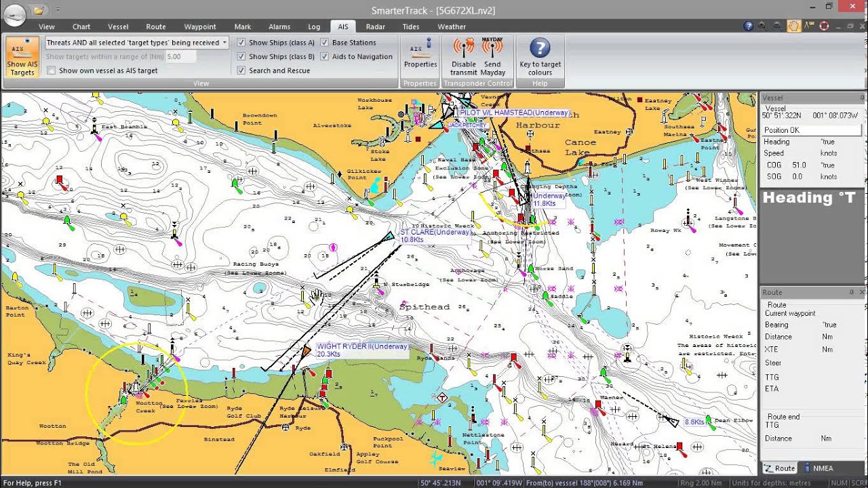
Task: Click the JACK PETCHEY target label
Action: coord(467,125)
